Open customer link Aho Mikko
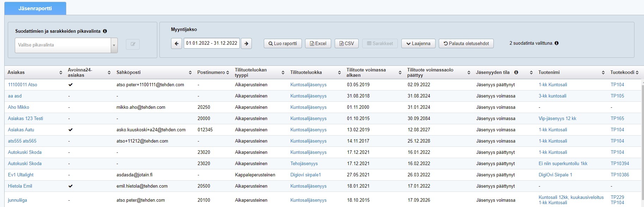 click(18, 107)
